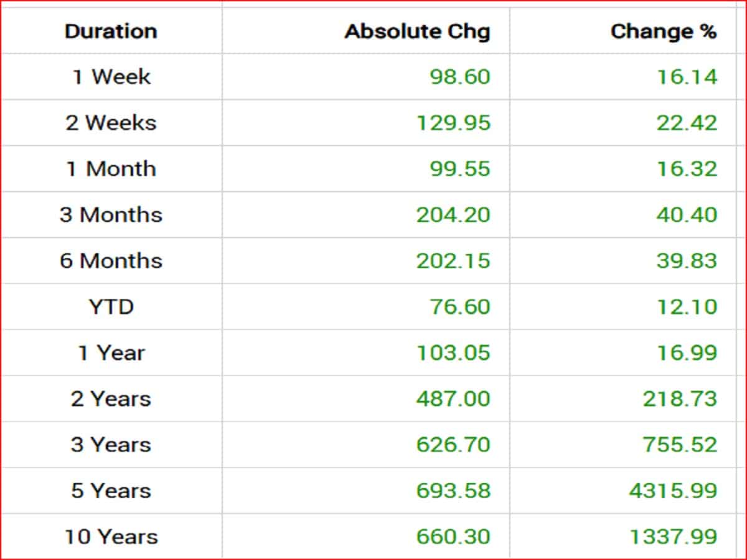Click the 755.52 change percent value
This screenshot has width=747, height=560.
click(x=680, y=446)
